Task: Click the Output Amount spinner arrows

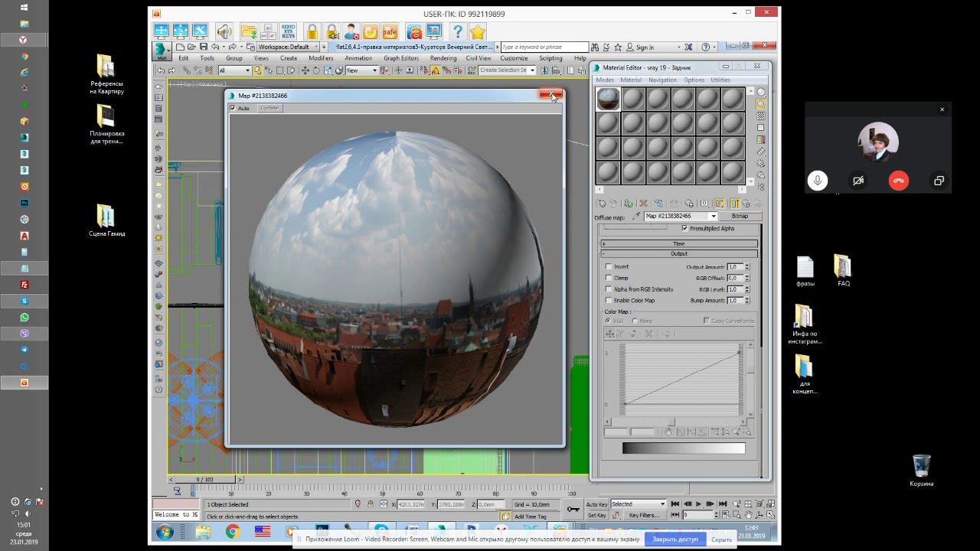Action: click(x=747, y=267)
